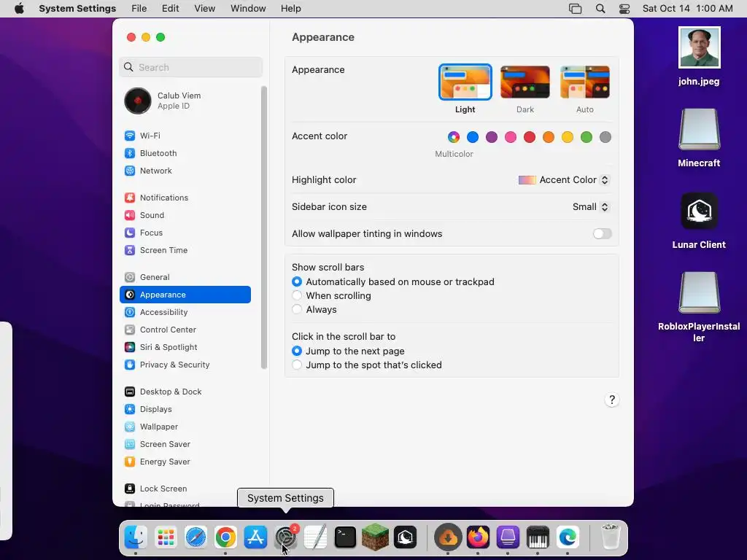Open Lock Screen settings in sidebar
Viewport: 747px width, 560px height.
[185, 489]
